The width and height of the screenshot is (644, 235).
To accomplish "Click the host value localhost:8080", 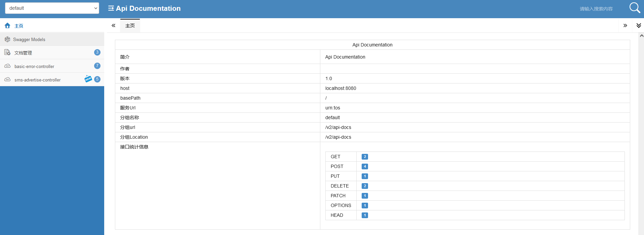I will (x=341, y=88).
